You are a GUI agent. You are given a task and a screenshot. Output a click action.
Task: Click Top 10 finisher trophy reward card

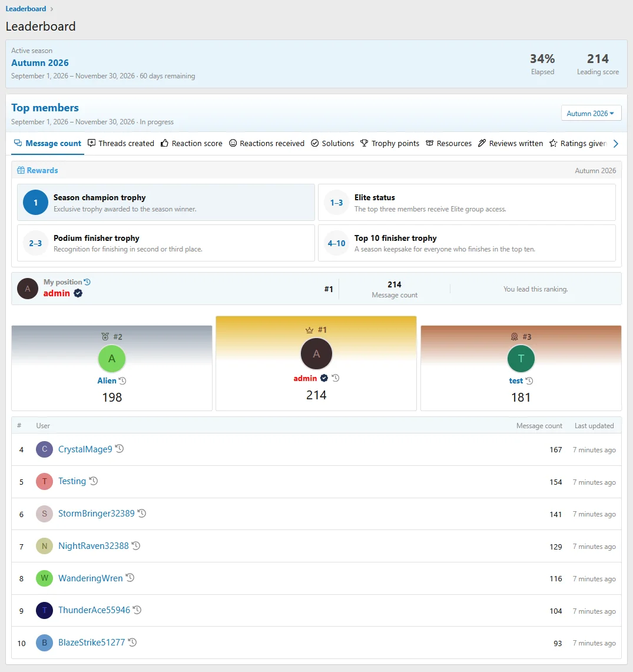point(467,243)
